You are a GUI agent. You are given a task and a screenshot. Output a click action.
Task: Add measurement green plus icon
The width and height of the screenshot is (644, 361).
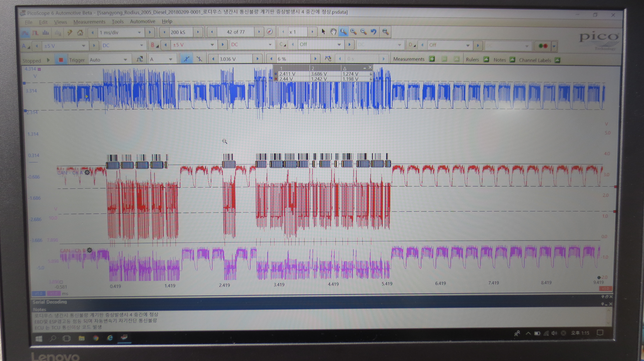point(432,59)
